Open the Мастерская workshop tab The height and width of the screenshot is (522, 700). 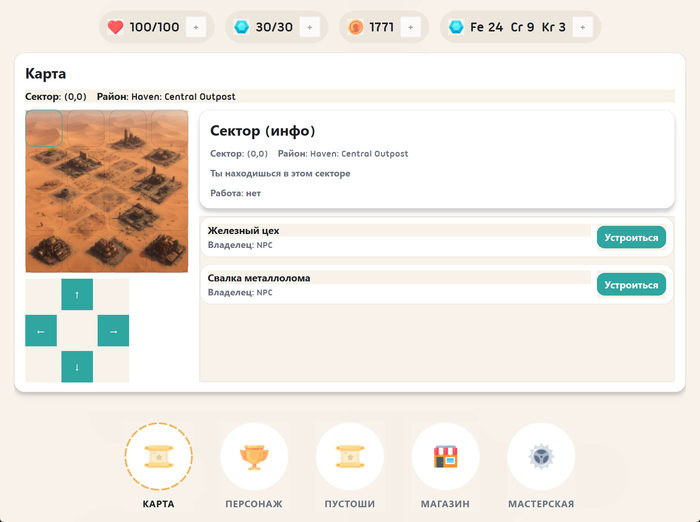541,457
